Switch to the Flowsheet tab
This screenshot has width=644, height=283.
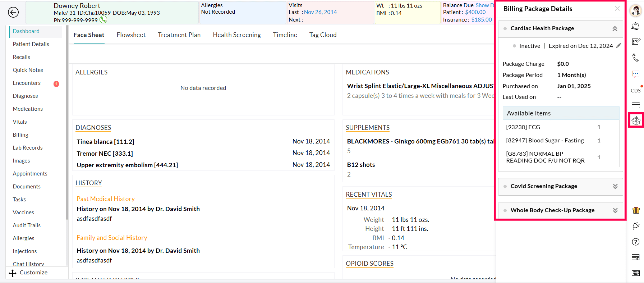point(131,35)
